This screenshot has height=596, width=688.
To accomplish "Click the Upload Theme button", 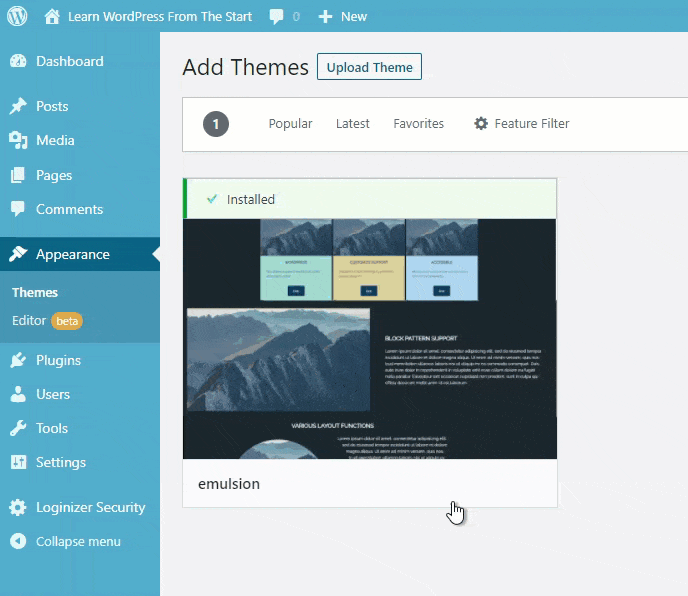I will [x=369, y=67].
